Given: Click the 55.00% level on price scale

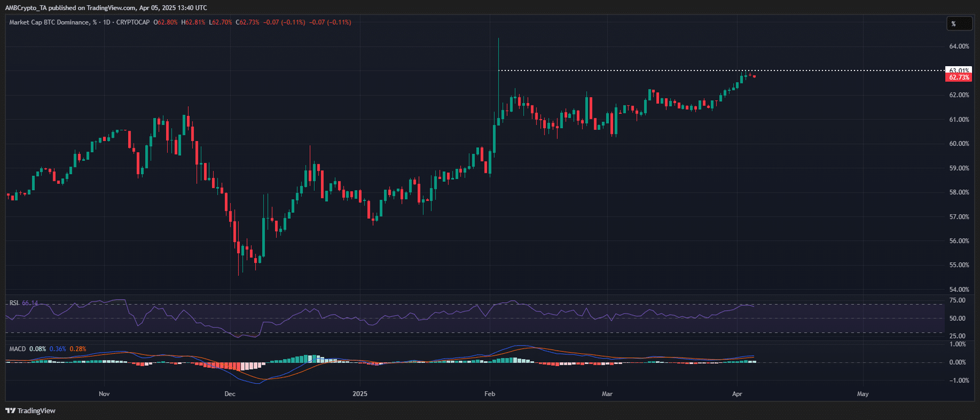Looking at the screenshot, I should coord(959,265).
